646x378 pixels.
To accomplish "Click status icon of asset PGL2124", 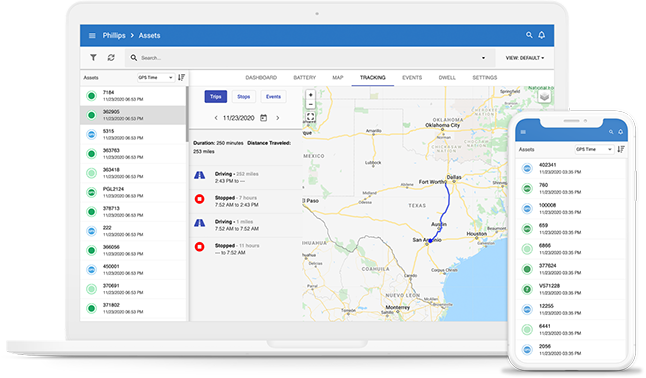I will click(x=91, y=193).
